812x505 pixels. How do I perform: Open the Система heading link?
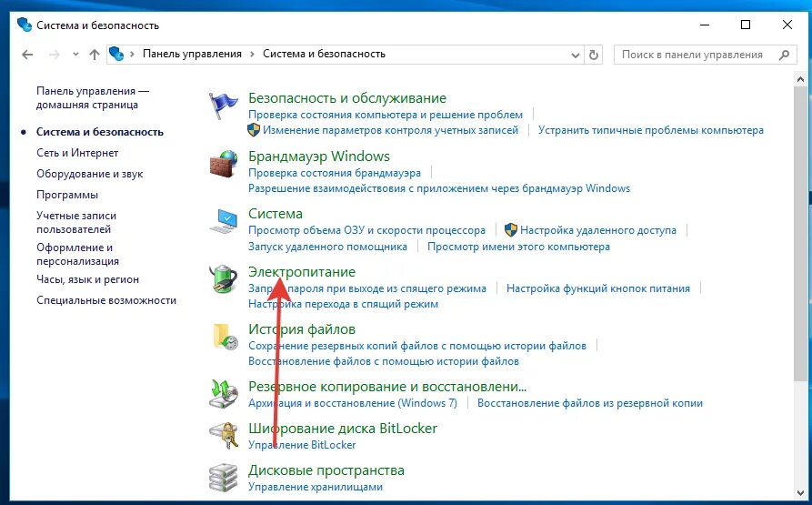pos(276,214)
